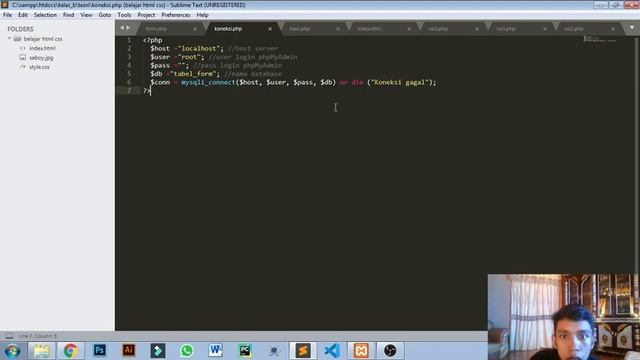640x360 pixels.
Task: Open the File menu
Action: [x=7, y=15]
